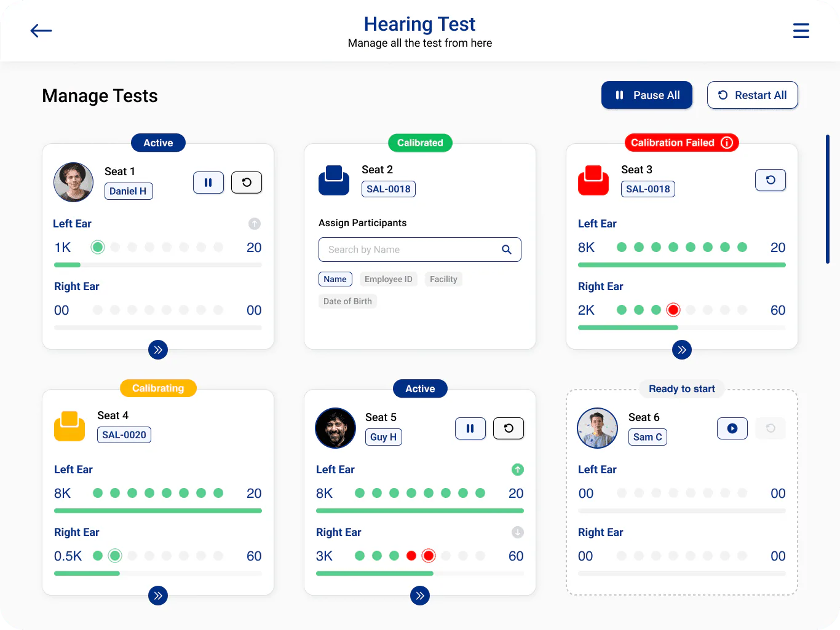This screenshot has width=840, height=630.
Task: Click the Ready to start label
Action: coord(682,388)
